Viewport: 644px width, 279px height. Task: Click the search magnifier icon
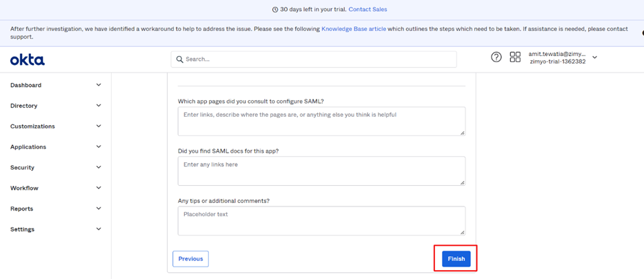(179, 59)
